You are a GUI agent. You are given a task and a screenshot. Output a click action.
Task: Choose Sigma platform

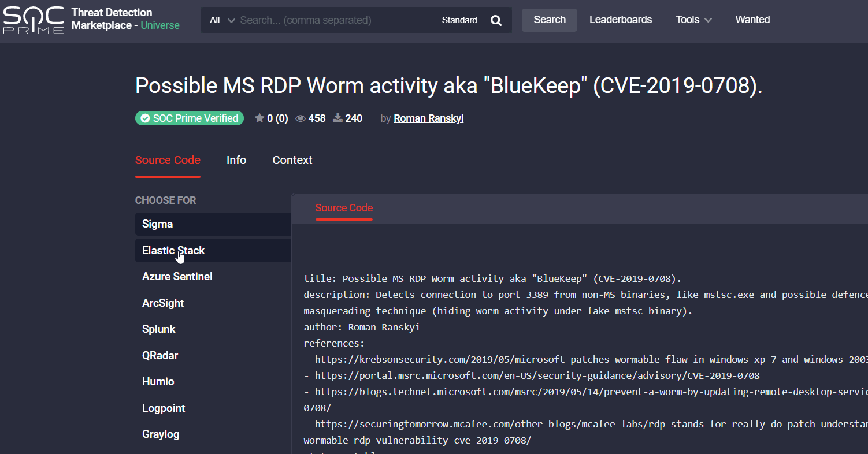coord(213,224)
